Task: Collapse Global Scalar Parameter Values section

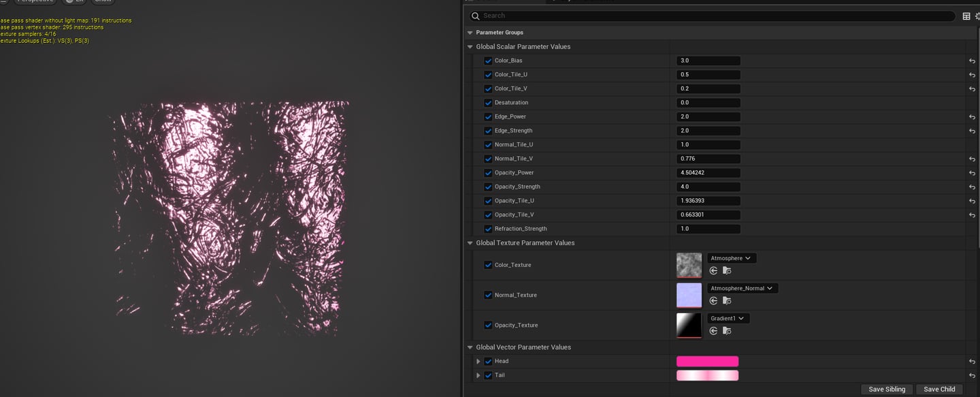Action: [x=470, y=47]
